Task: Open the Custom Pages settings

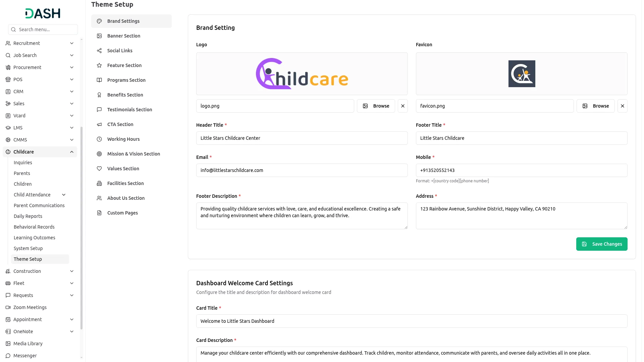Action: pyautogui.click(x=122, y=213)
